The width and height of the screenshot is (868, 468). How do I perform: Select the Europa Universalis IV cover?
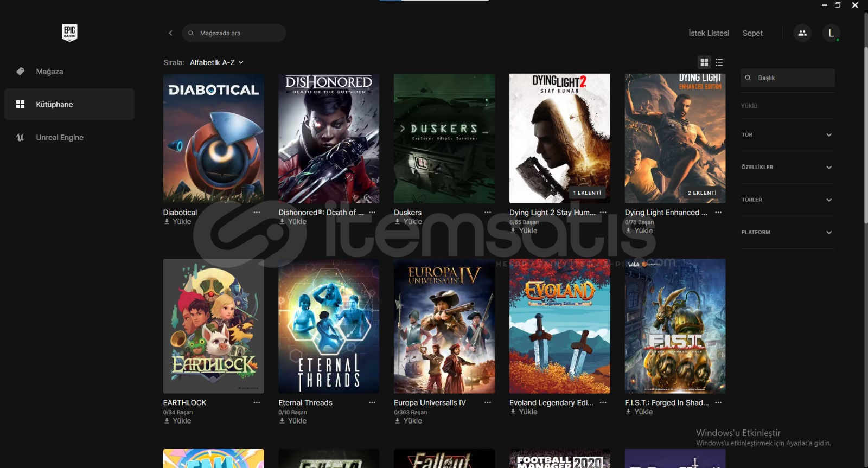[x=444, y=326]
